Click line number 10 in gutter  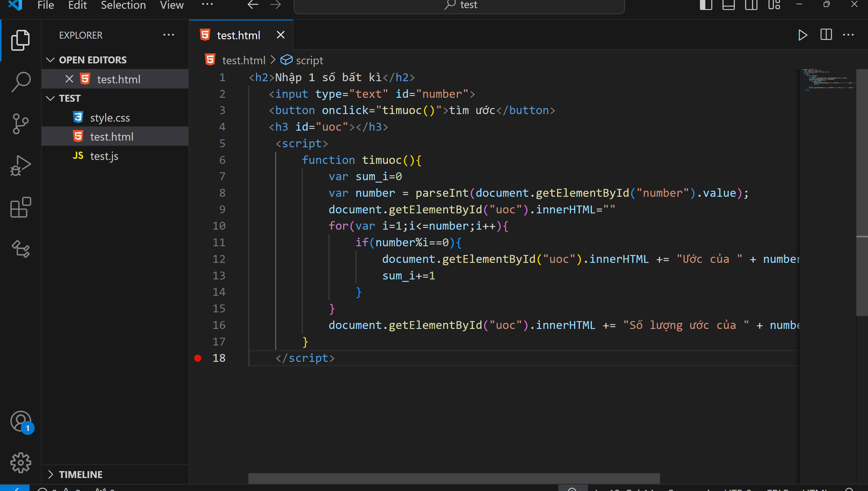219,226
